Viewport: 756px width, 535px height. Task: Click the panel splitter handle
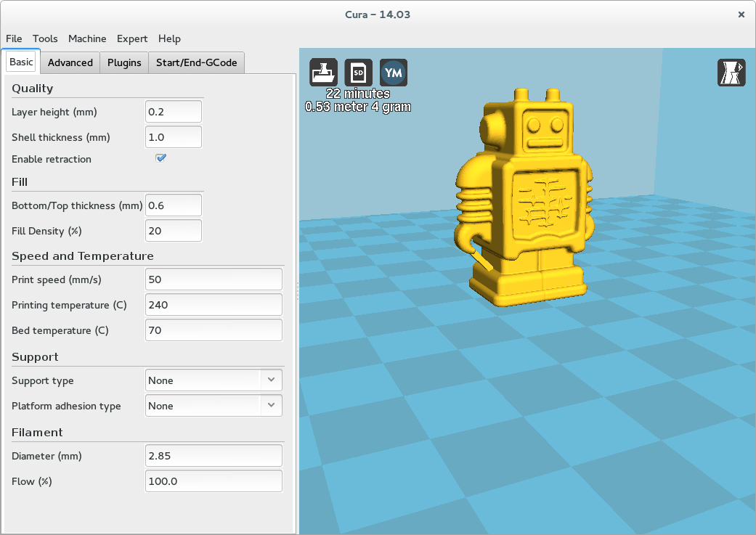tap(298, 290)
